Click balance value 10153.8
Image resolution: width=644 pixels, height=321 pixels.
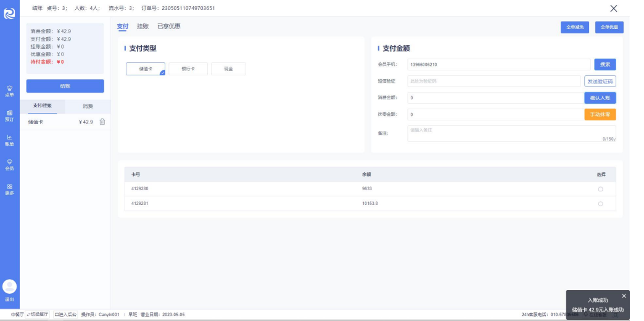(369, 204)
